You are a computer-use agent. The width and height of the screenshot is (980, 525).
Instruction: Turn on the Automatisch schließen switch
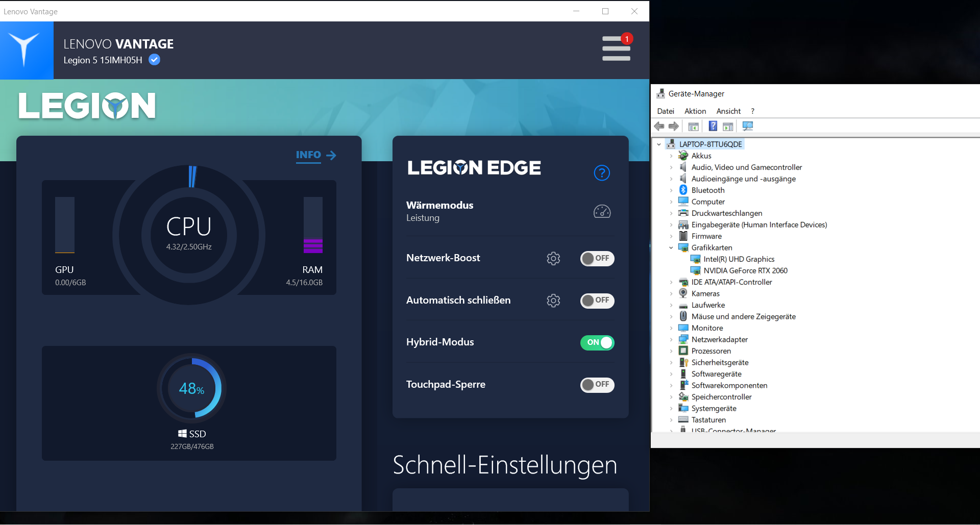[597, 301]
